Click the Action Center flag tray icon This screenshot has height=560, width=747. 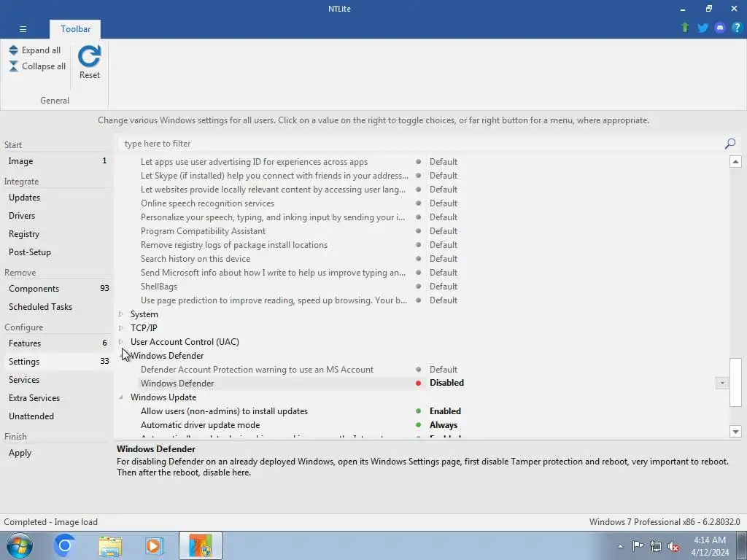click(x=638, y=545)
